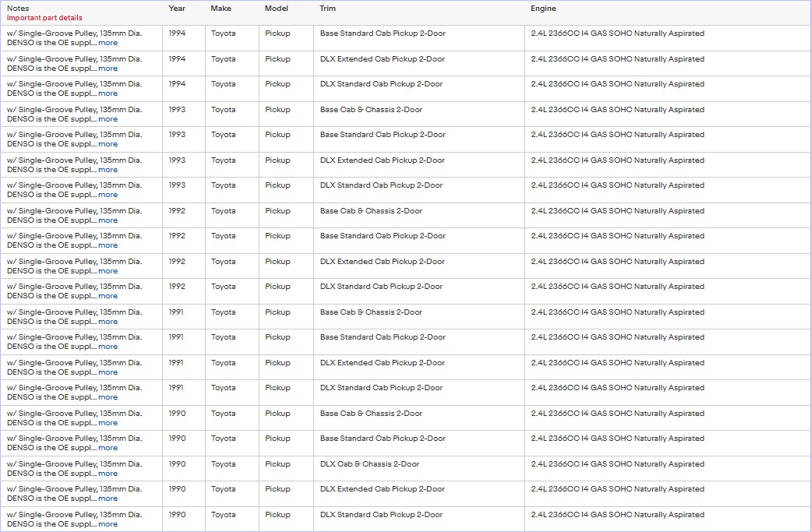Click 'more' in 1991 DLX Extended Cab row
This screenshot has height=532, width=811.
point(108,372)
